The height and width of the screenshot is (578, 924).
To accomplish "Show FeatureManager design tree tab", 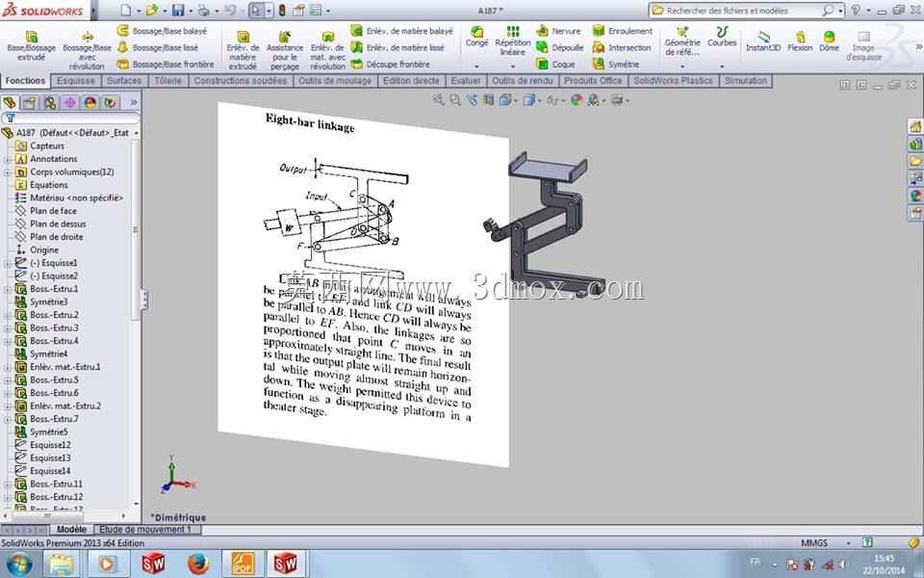I will pyautogui.click(x=10, y=103).
